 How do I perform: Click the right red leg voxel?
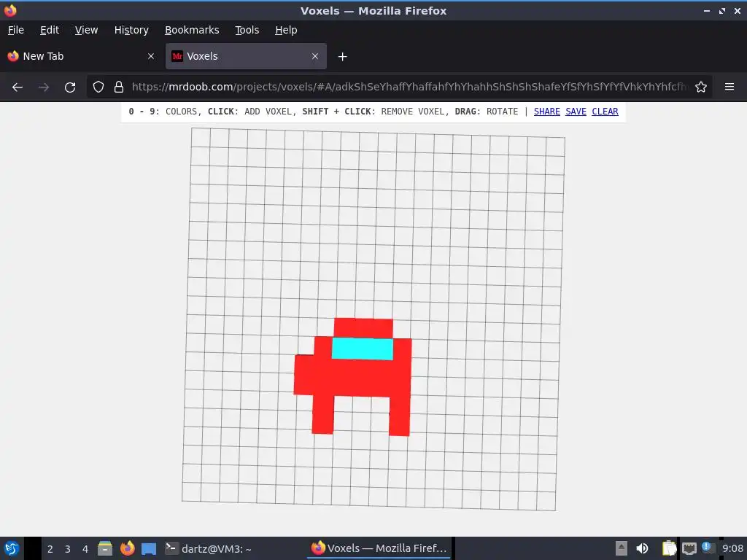[x=399, y=416]
